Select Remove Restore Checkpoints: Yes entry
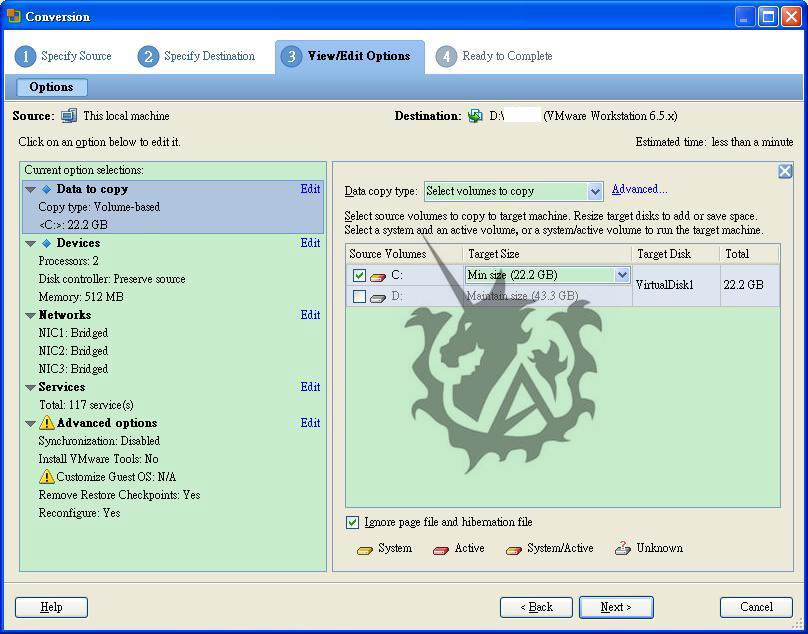 click(x=120, y=495)
